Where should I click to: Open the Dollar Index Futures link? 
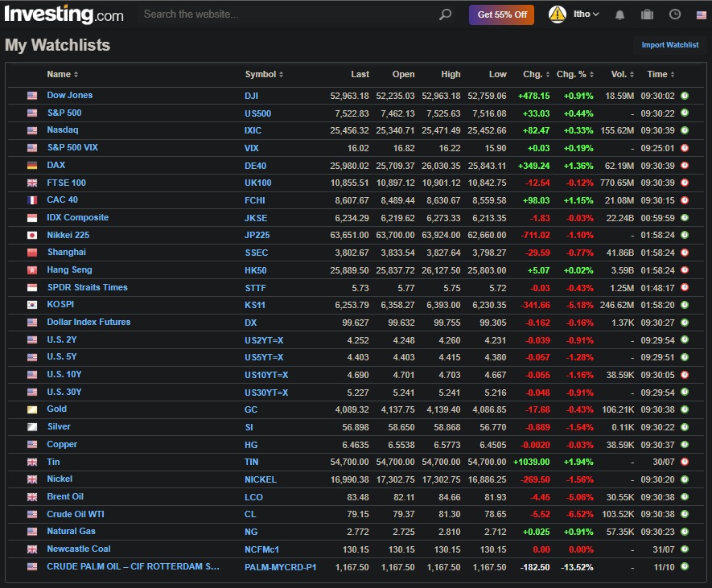88,322
